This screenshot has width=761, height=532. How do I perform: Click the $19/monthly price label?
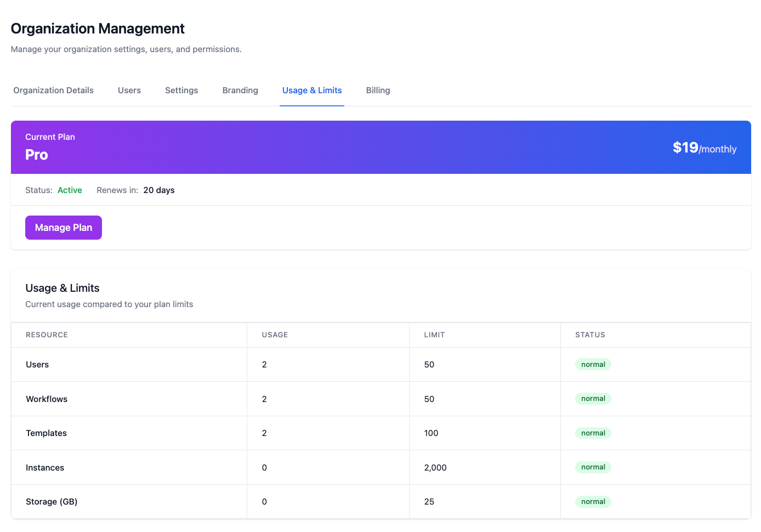(x=704, y=148)
